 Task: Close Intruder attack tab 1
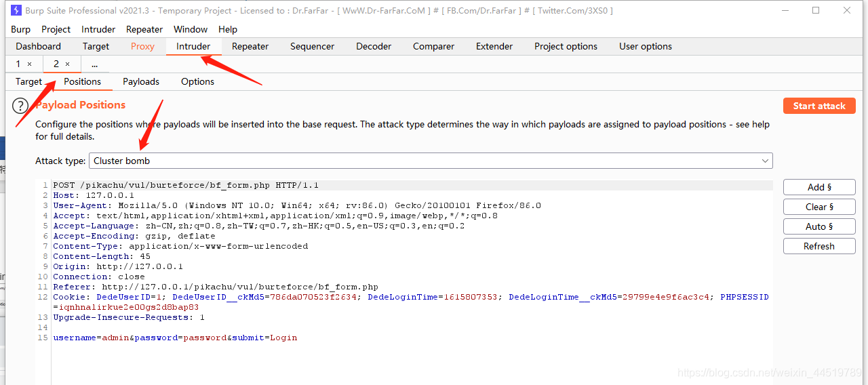[29, 64]
